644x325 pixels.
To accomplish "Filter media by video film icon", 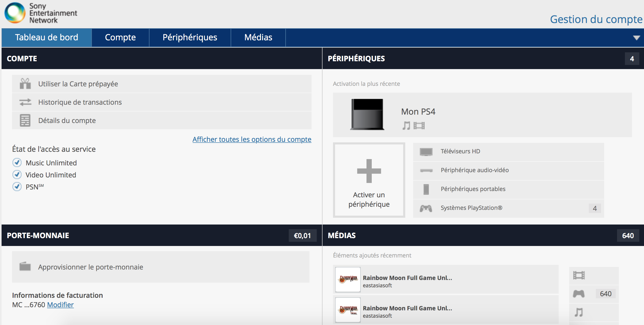I will tap(579, 275).
